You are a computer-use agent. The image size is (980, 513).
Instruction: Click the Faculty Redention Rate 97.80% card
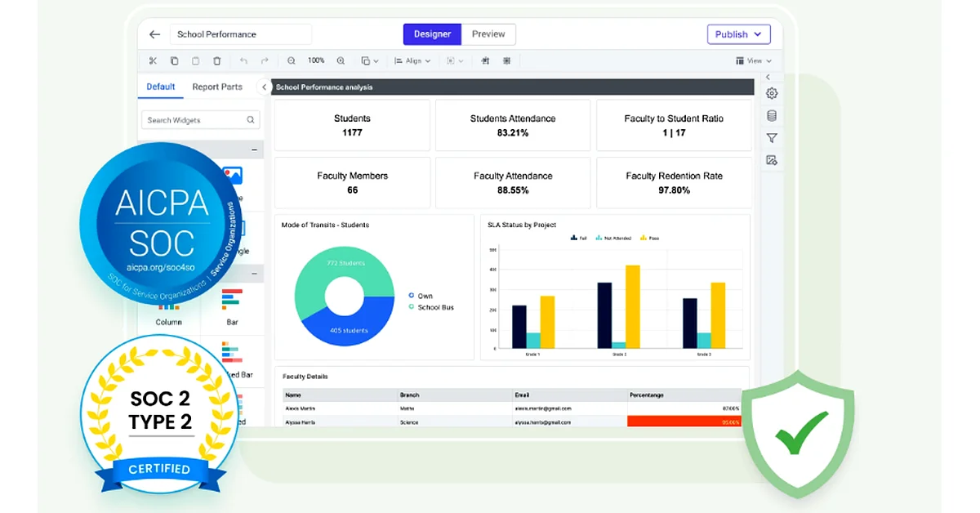coord(674,182)
